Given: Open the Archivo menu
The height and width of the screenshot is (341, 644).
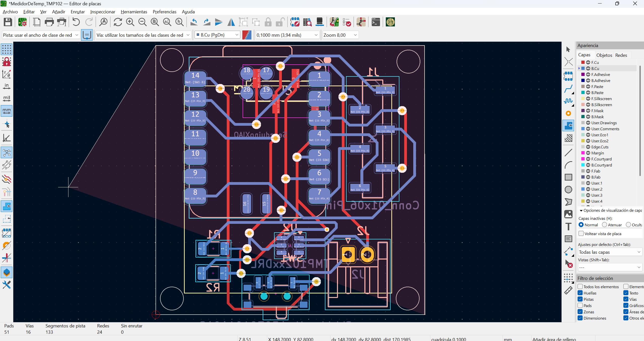Looking at the screenshot, I should tap(10, 12).
